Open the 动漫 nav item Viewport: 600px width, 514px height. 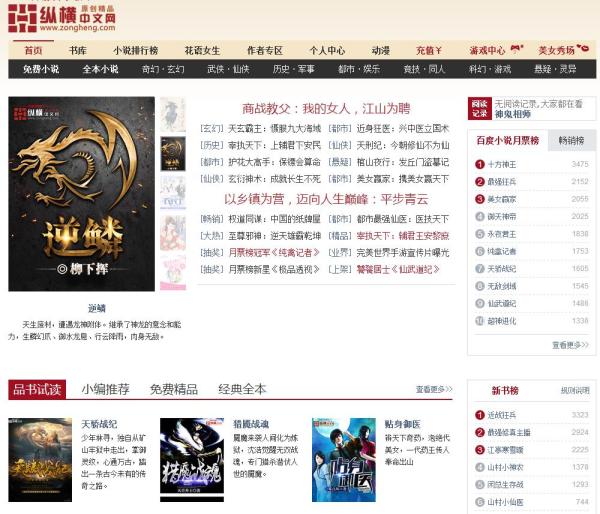(380, 51)
